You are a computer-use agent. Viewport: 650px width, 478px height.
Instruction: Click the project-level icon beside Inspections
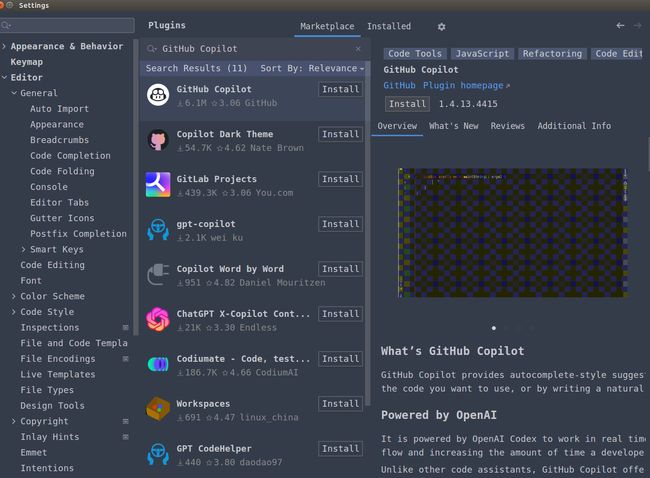point(126,328)
